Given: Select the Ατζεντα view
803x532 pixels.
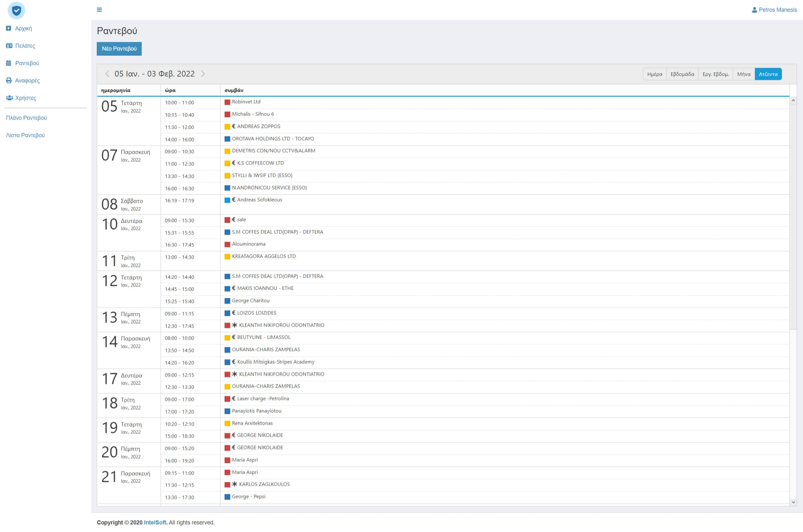Looking at the screenshot, I should (x=768, y=74).
